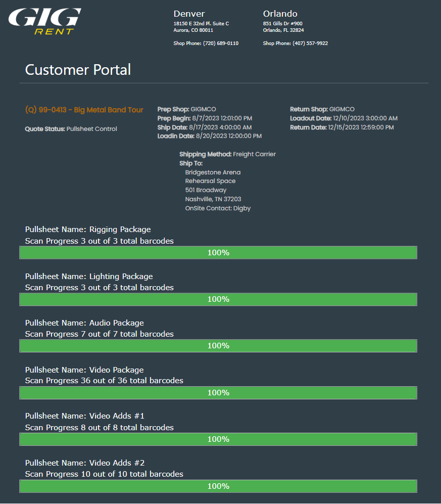Image resolution: width=441 pixels, height=504 pixels.
Task: Click the Shipping Method Freight Carrier text
Action: (227, 154)
